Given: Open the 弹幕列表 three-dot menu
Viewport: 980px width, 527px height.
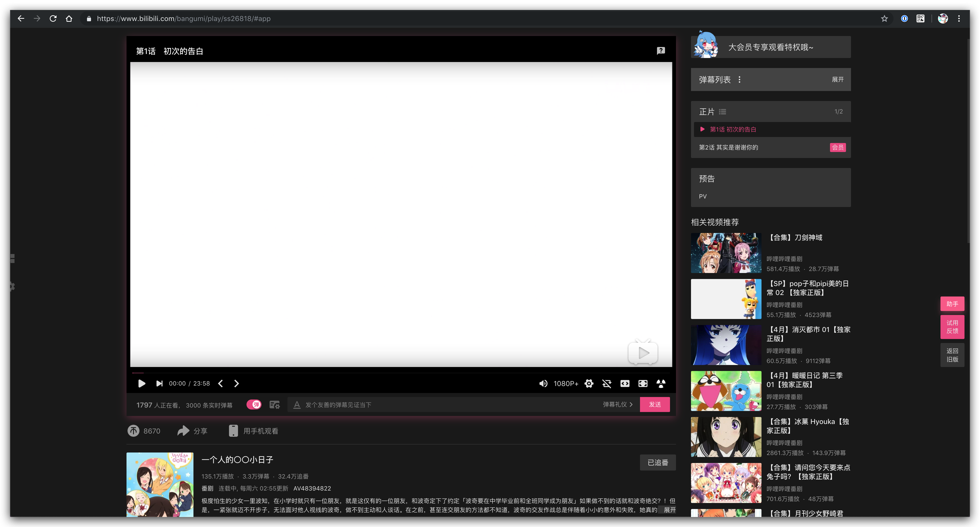Looking at the screenshot, I should pyautogui.click(x=739, y=79).
